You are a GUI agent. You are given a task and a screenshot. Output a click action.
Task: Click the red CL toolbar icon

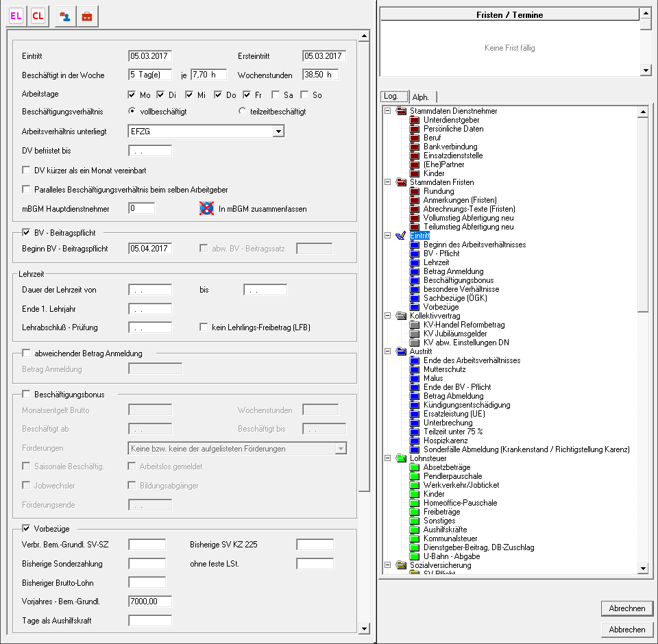click(38, 16)
